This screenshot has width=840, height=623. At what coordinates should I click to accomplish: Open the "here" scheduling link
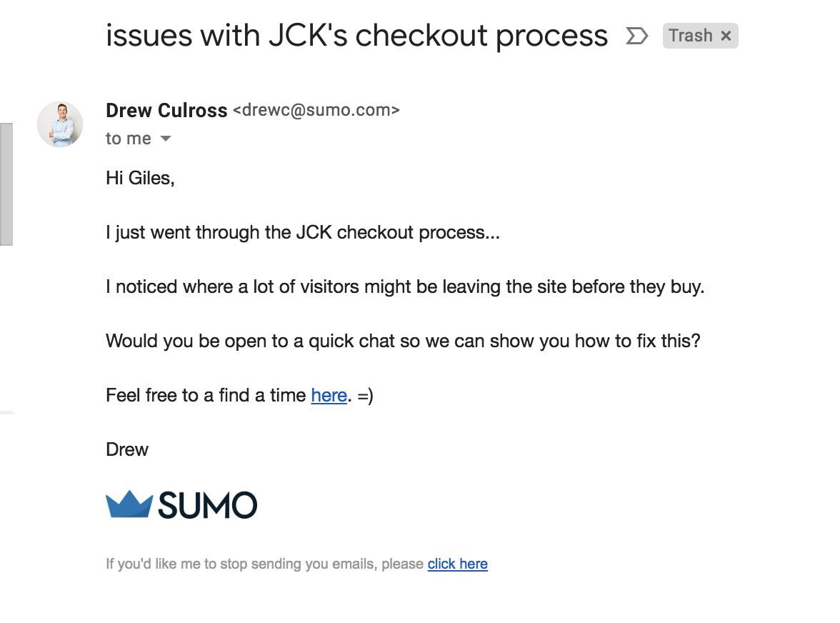(329, 395)
